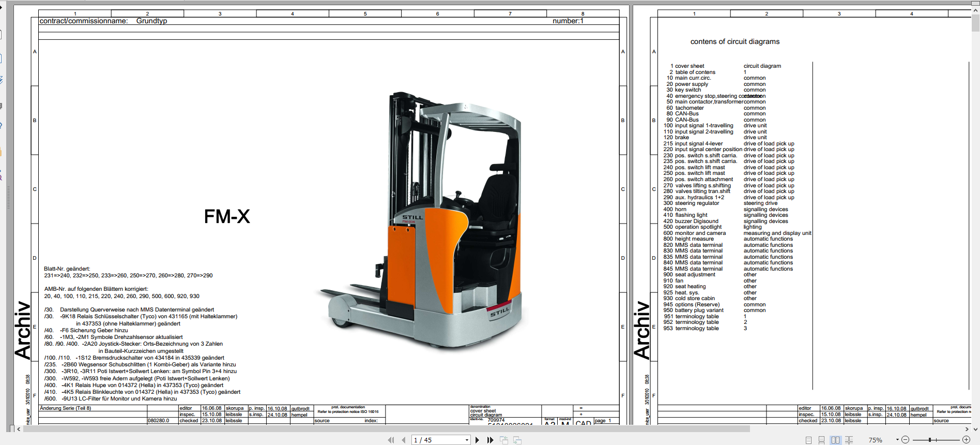Screen dimensions: 980x445
Task: Click the '953 terminology table' row
Action: tap(706, 329)
